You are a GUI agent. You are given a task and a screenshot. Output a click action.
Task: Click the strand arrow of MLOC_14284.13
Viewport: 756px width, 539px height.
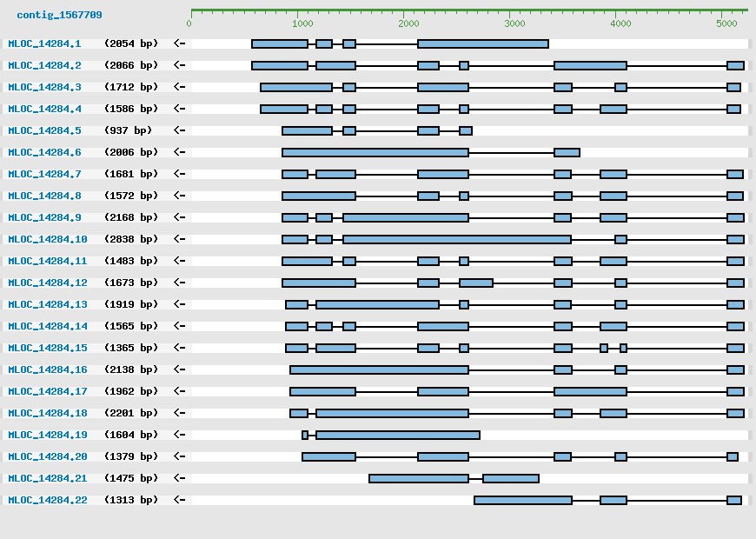click(x=179, y=304)
